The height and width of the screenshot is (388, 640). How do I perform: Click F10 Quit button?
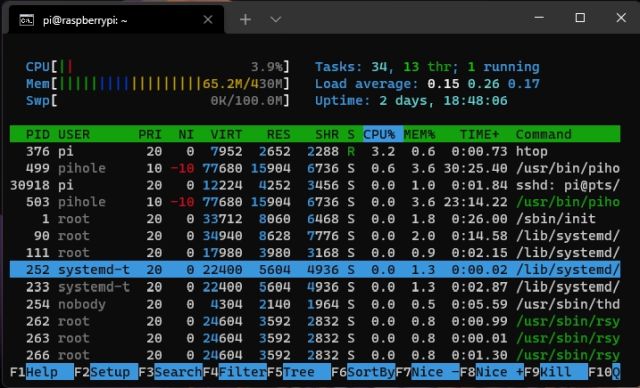(604, 372)
